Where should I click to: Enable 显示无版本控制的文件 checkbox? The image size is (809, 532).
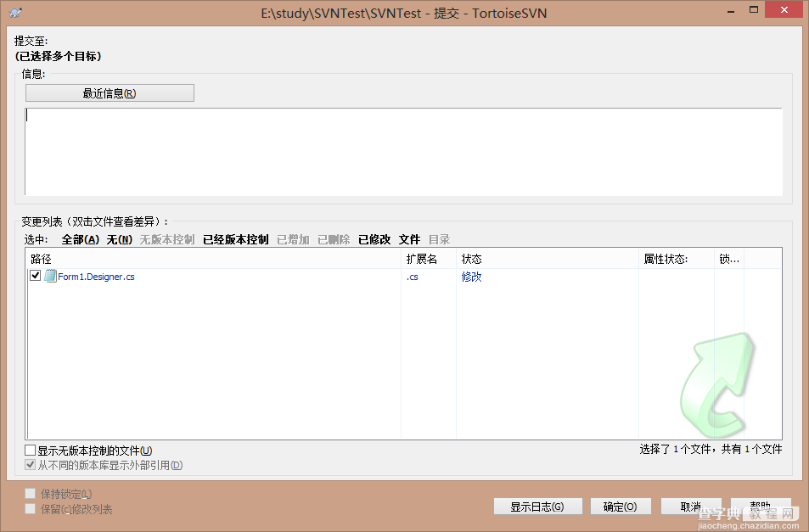pos(31,451)
